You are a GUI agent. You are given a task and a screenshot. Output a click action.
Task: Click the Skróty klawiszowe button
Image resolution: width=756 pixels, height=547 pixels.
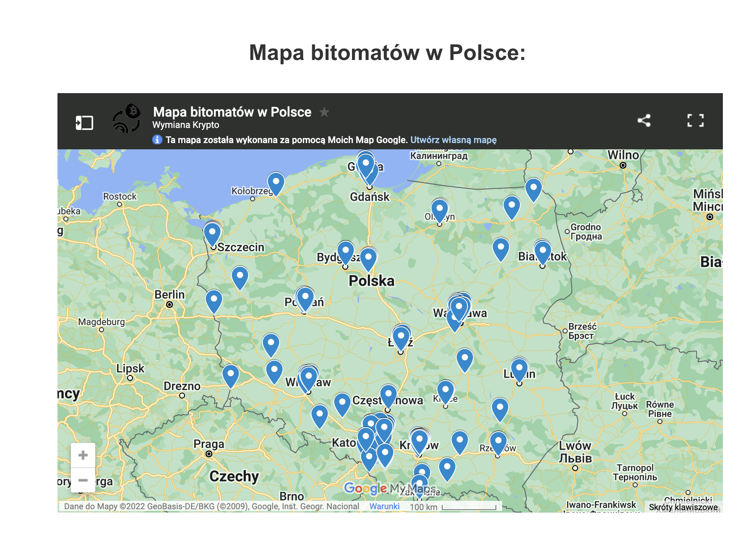tap(683, 507)
